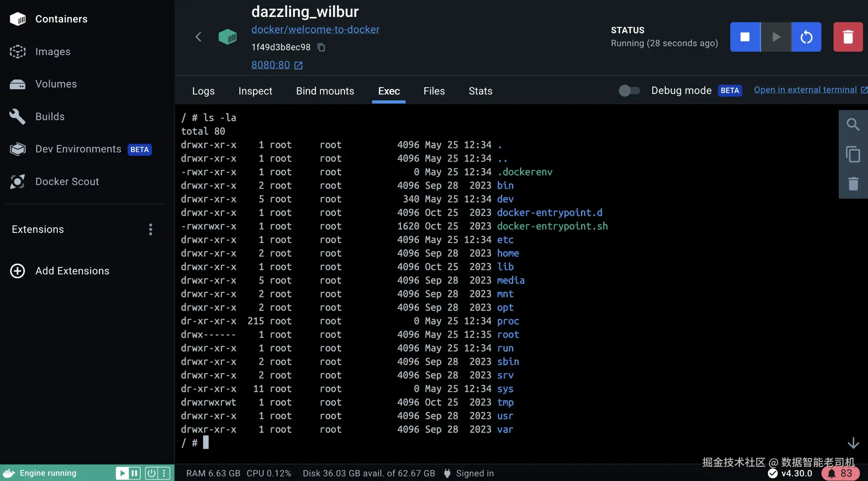Click the Running status text
This screenshot has height=481, width=868.
[x=664, y=43]
